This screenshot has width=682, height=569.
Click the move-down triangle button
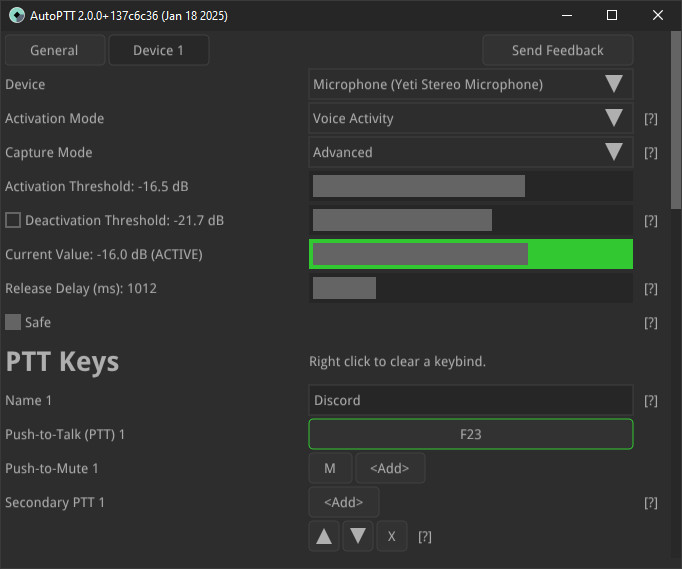point(358,537)
